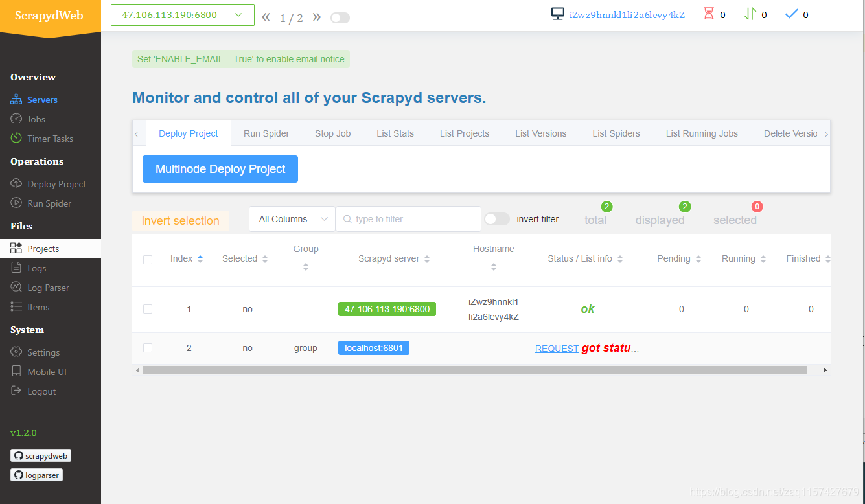
Task: Click the 'got statu...' error text in row 2
Action: 610,348
